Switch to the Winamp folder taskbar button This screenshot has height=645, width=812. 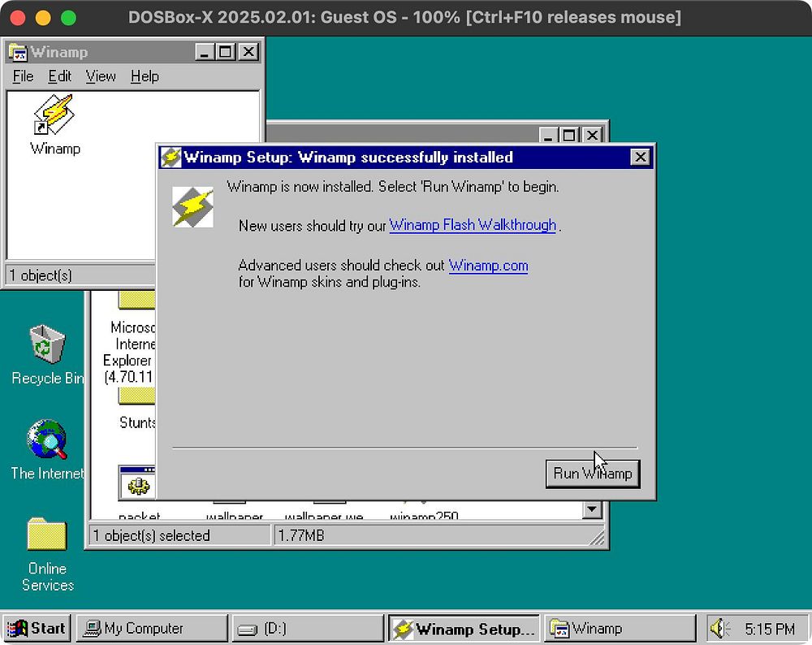coord(620,628)
